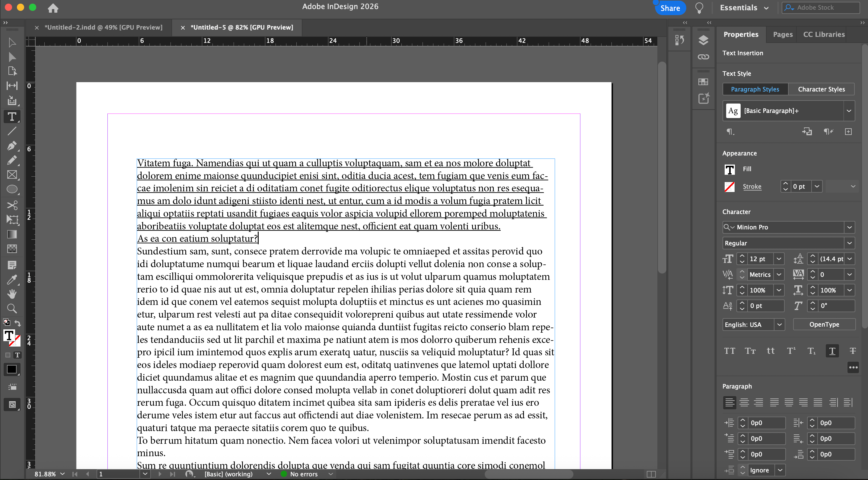
Task: Toggle Strikethrough text formatting
Action: pos(853,351)
